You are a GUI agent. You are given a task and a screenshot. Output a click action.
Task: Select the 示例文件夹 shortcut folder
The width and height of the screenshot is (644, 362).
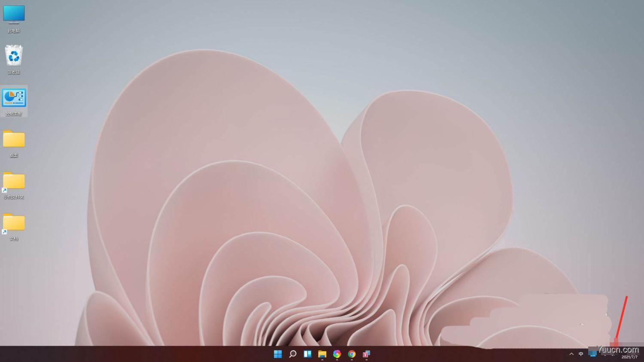tap(14, 185)
